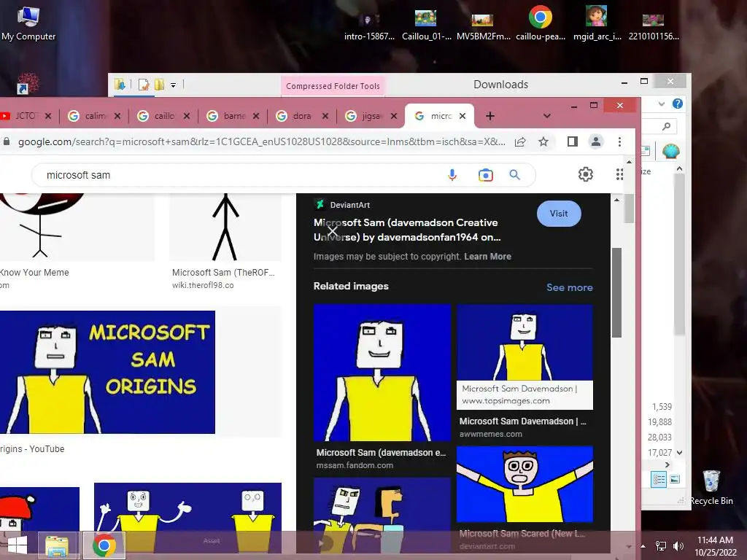Click size value 19,888 in Downloads

[x=659, y=422]
